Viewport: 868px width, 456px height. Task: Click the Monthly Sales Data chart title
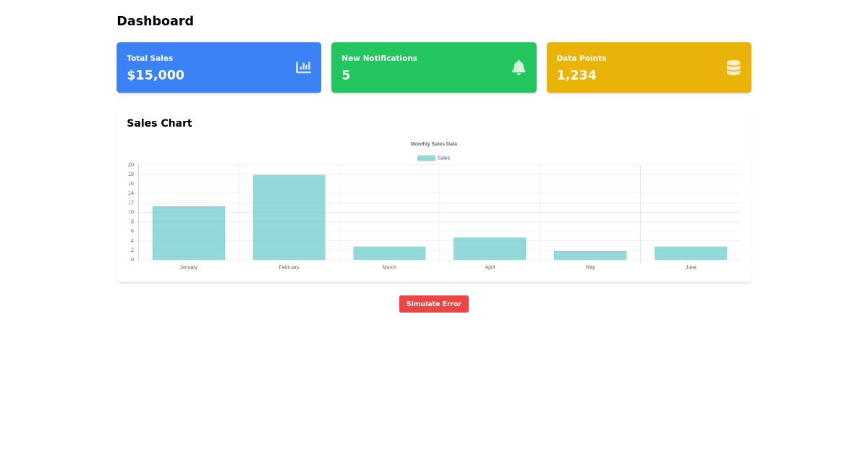tap(433, 143)
